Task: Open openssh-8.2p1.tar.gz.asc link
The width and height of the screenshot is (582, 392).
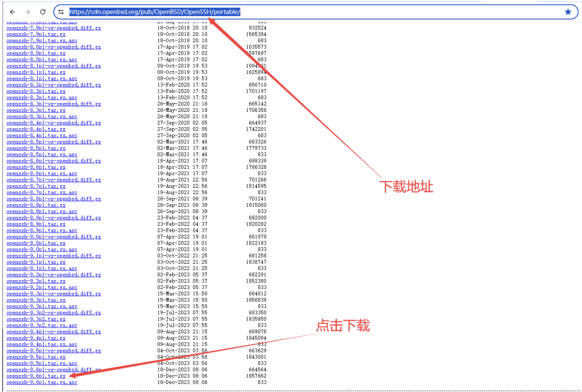Action: [42, 98]
